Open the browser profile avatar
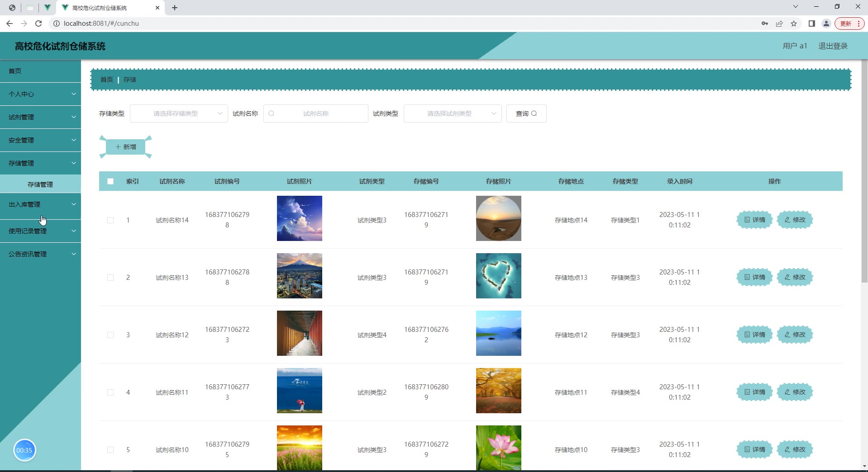Viewport: 868px width, 472px height. point(826,24)
